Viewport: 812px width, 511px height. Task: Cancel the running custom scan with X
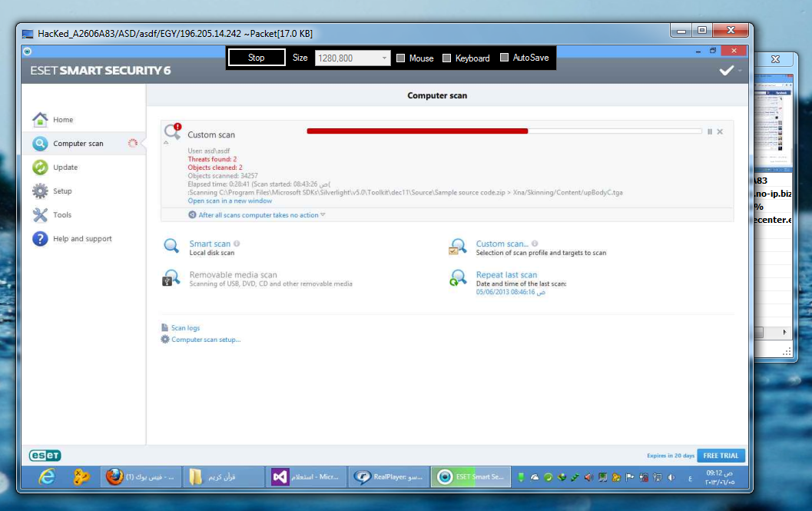[x=720, y=131]
